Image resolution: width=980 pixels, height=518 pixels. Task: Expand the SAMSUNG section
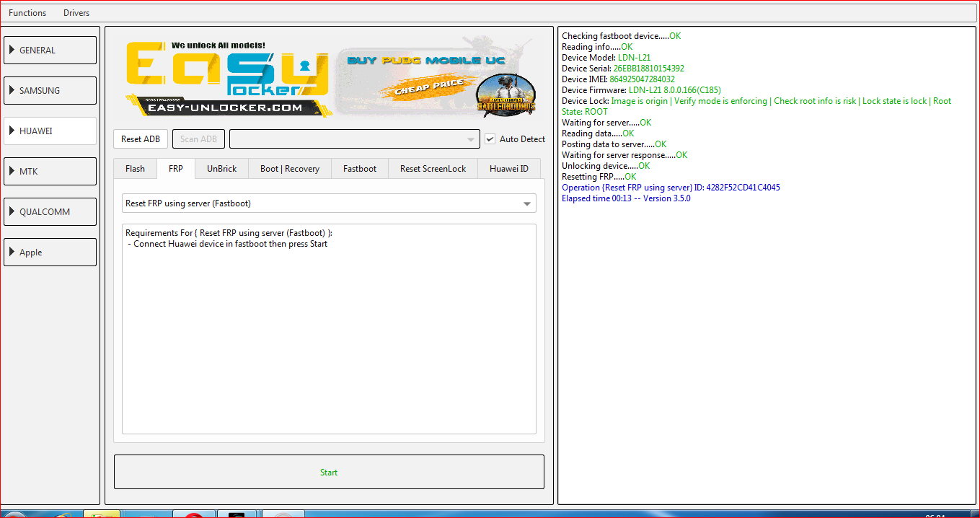pos(50,91)
